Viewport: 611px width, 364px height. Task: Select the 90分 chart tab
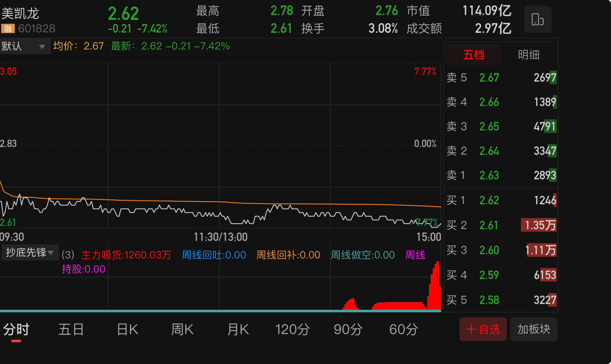tap(348, 329)
